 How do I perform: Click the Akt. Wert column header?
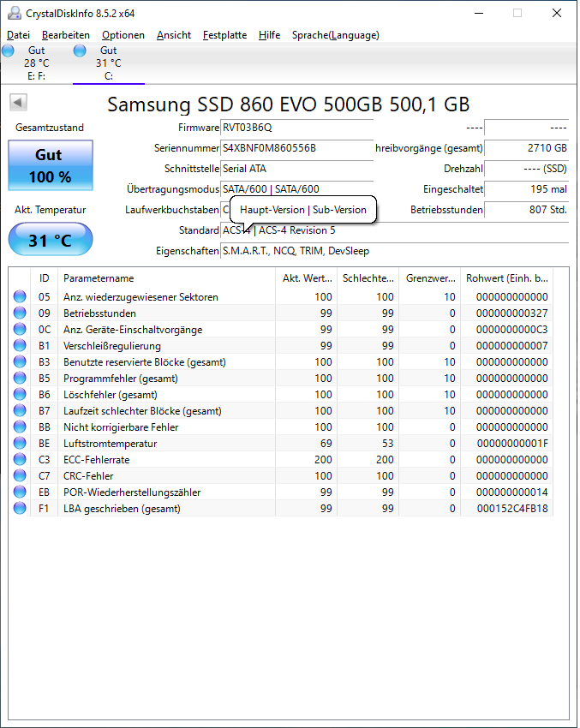307,277
